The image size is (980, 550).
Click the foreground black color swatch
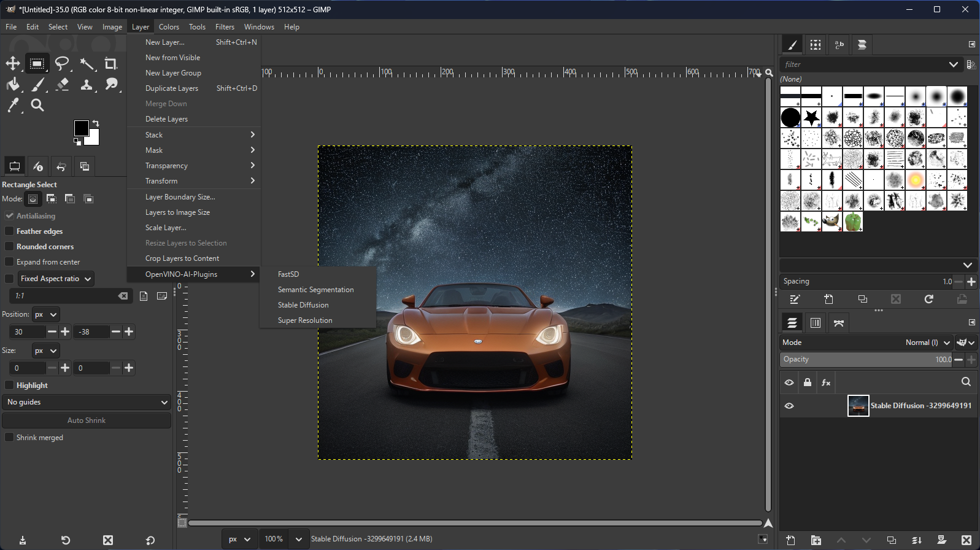[x=80, y=127]
